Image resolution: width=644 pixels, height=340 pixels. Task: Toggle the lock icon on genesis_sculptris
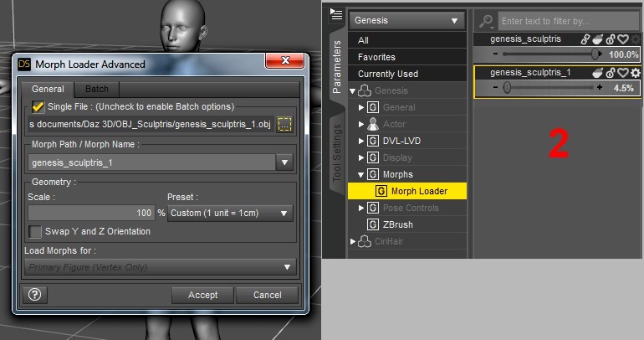pyautogui.click(x=611, y=39)
